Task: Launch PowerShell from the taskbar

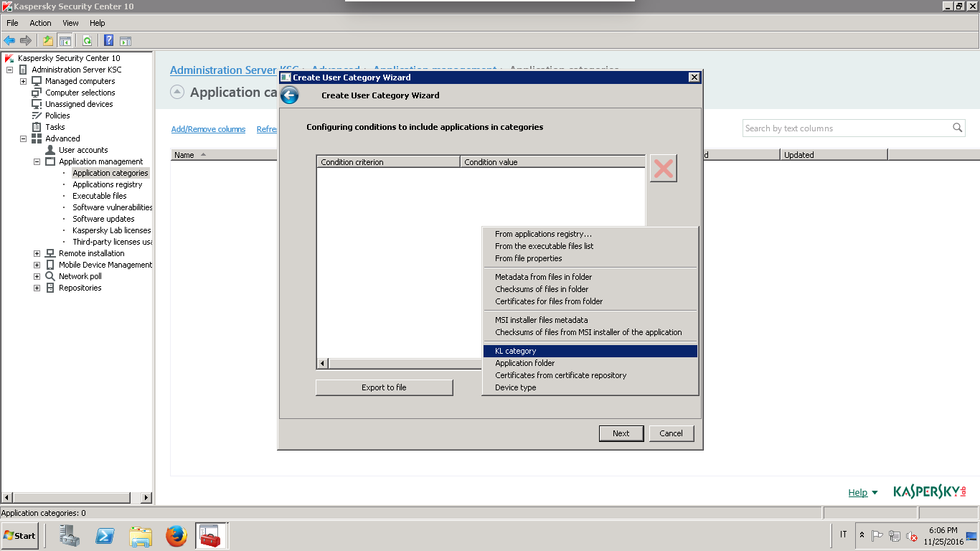Action: pyautogui.click(x=105, y=535)
